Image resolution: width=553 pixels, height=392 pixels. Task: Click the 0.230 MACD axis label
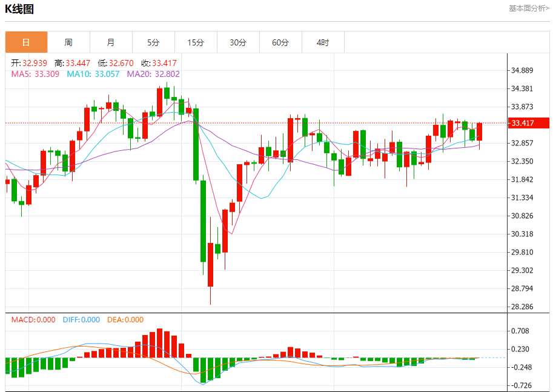pos(520,350)
